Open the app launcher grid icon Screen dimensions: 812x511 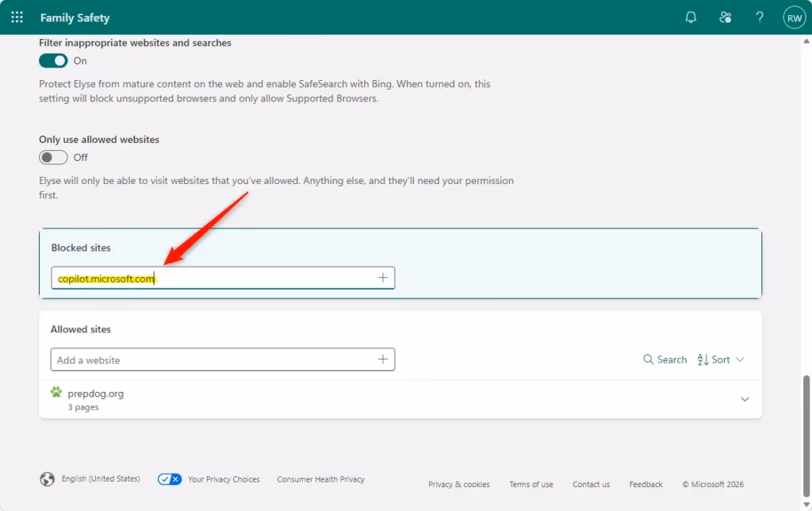click(17, 17)
